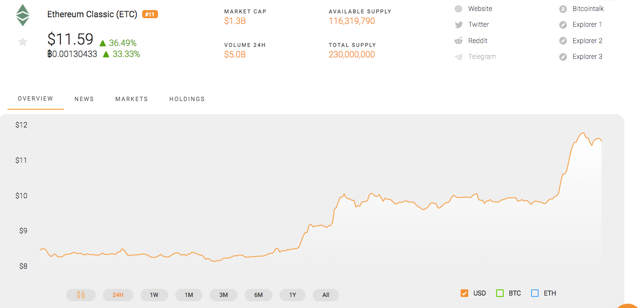This screenshot has height=308, width=644.
Task: Click the Ethereum Classic diamond logo
Action: tap(23, 15)
